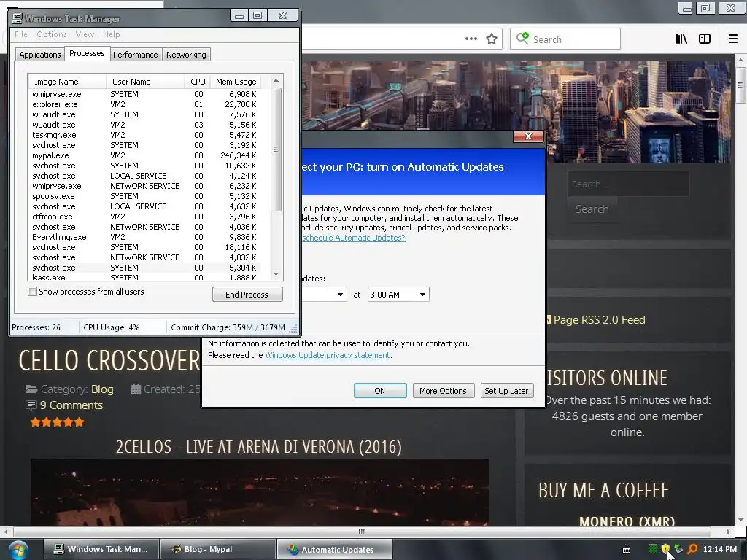Toggle the browser sidebar icon
Image resolution: width=747 pixels, height=560 pixels.
pyautogui.click(x=705, y=39)
